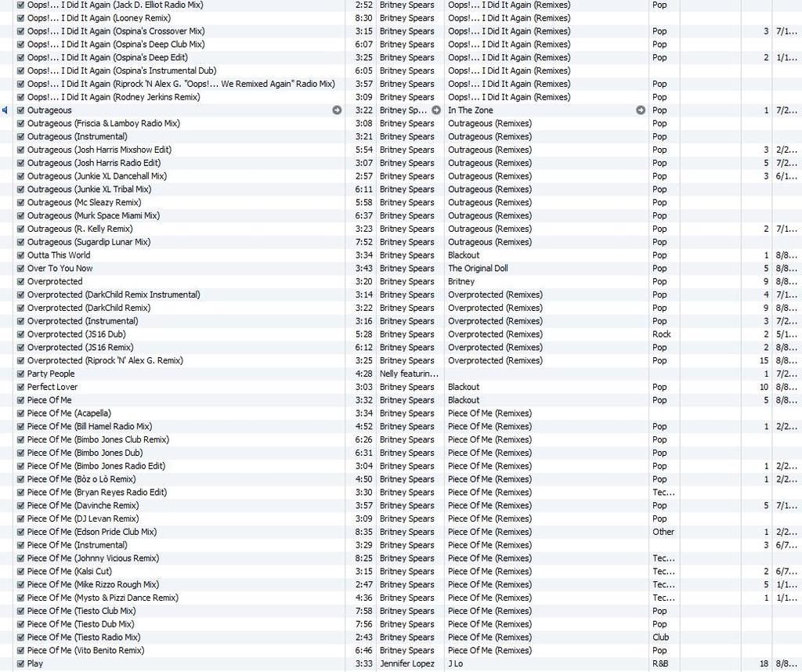Viewport: 802px width, 672px height.
Task: Select the song Perfect Lover
Action: pyautogui.click(x=52, y=387)
